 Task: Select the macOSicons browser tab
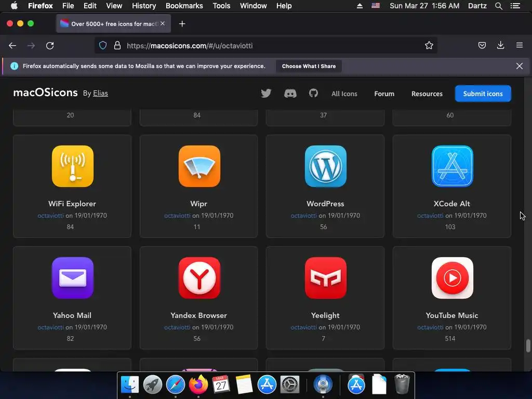(x=113, y=24)
